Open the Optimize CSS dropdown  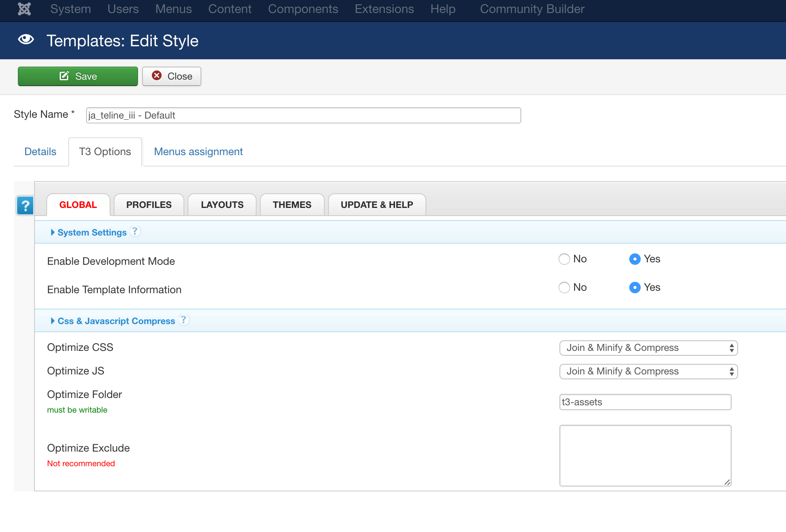(x=648, y=348)
